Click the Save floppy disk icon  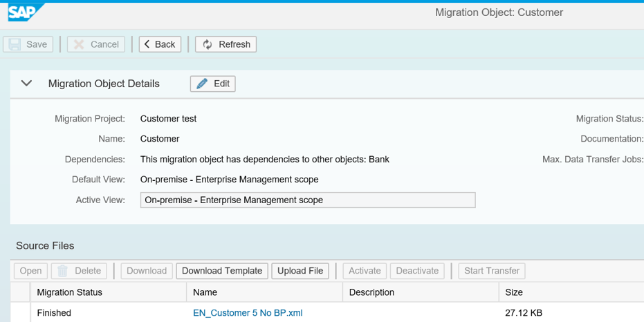pyautogui.click(x=15, y=44)
